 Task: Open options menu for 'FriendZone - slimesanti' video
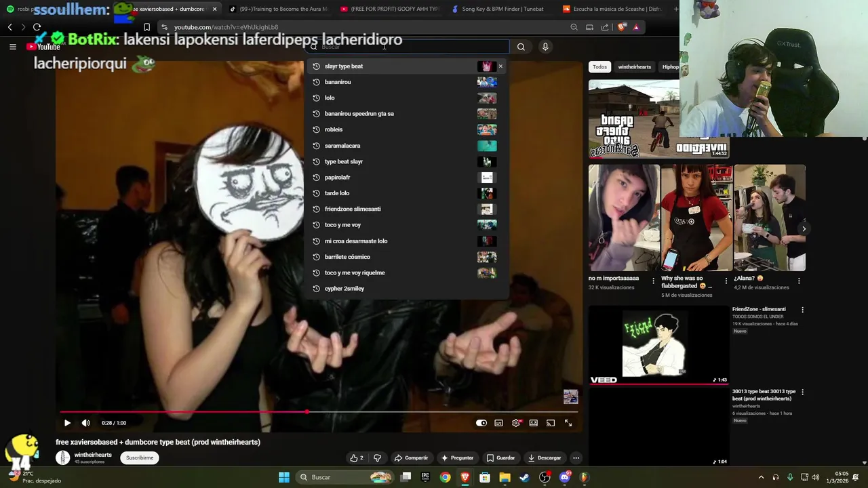[x=802, y=310]
